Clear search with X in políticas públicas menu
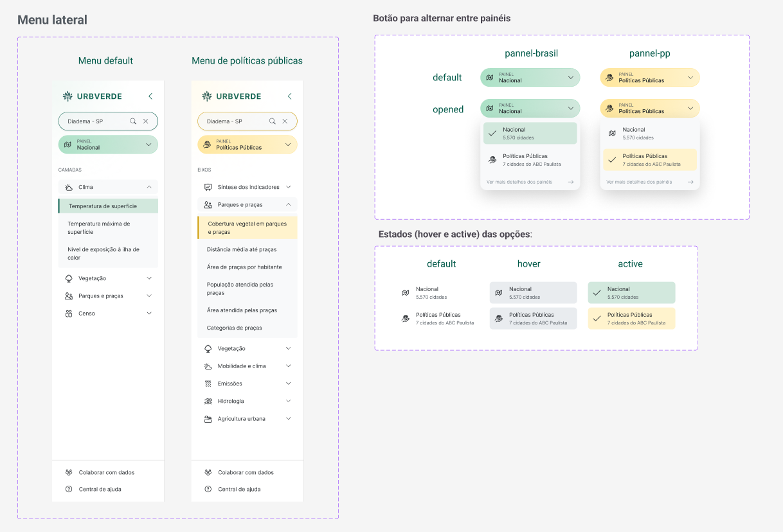This screenshot has height=532, width=783. (285, 121)
